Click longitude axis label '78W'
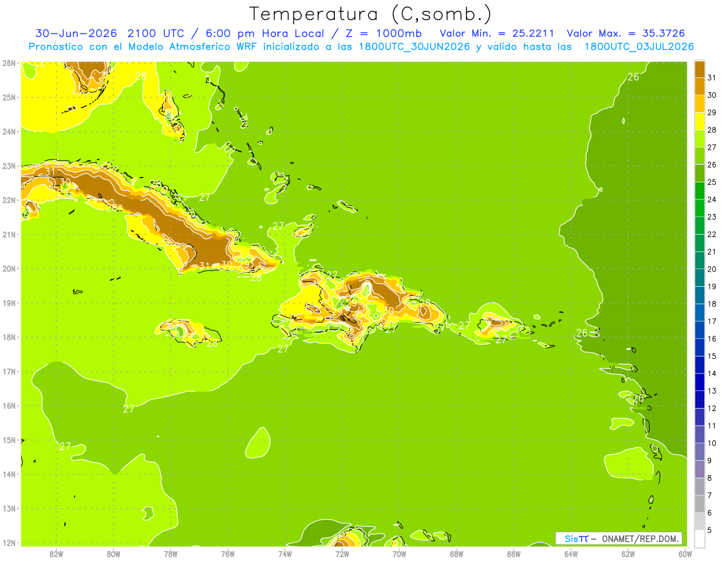The image size is (728, 562). click(170, 554)
